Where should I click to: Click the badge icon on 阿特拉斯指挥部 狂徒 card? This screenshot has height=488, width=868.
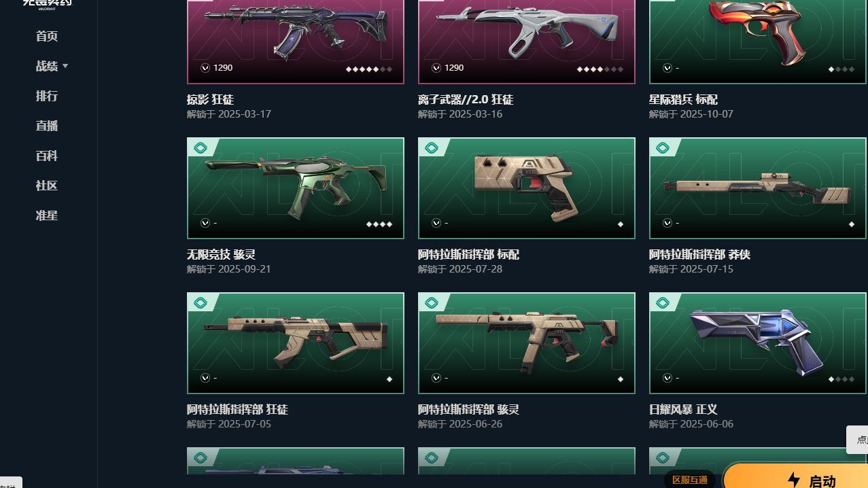[x=201, y=303]
